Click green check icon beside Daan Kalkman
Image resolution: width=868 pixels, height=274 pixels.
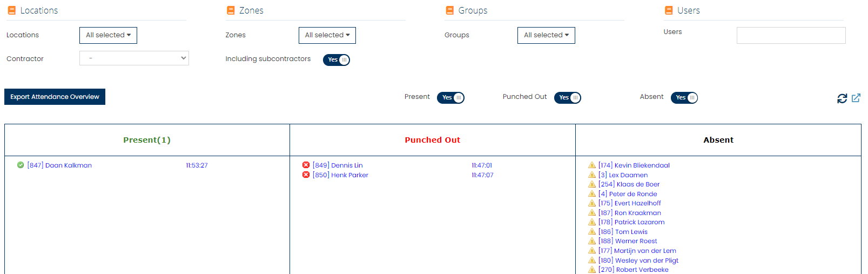pos(21,165)
